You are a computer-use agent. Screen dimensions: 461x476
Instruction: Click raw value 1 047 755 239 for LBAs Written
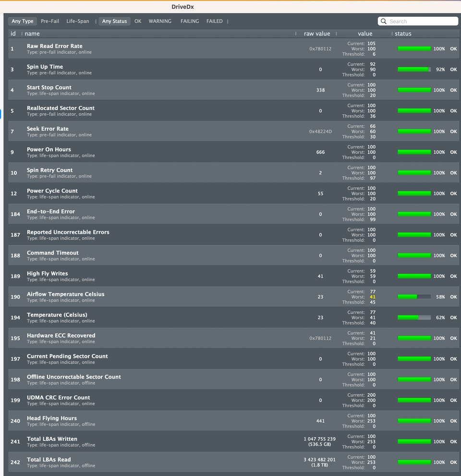point(319,439)
